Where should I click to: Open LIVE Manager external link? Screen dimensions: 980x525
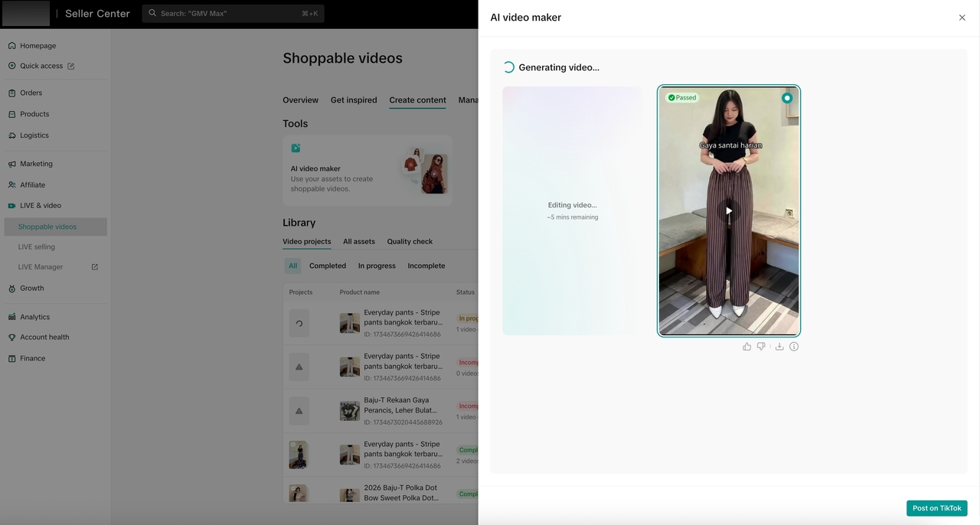(x=95, y=267)
